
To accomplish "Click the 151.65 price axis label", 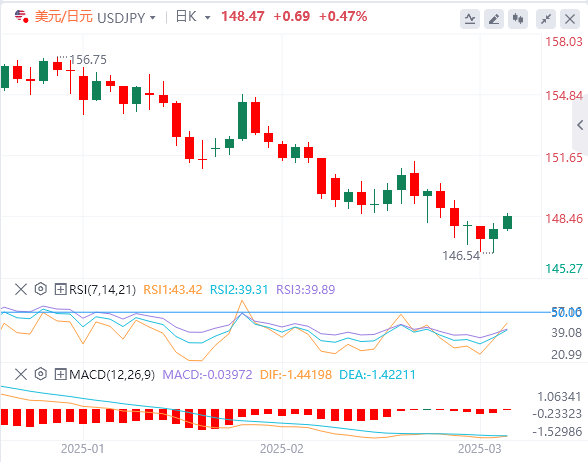I will [564, 158].
